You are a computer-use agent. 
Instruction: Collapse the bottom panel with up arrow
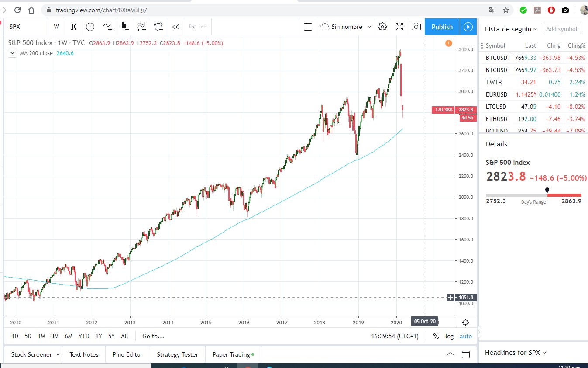click(450, 354)
